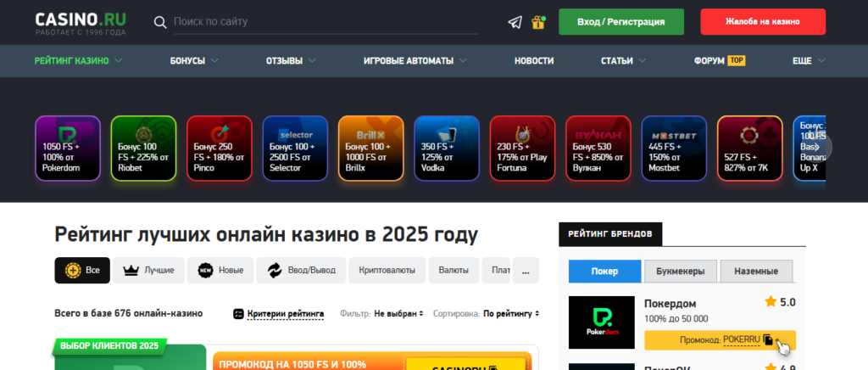Click Вход / Регистрация button

coord(621,22)
